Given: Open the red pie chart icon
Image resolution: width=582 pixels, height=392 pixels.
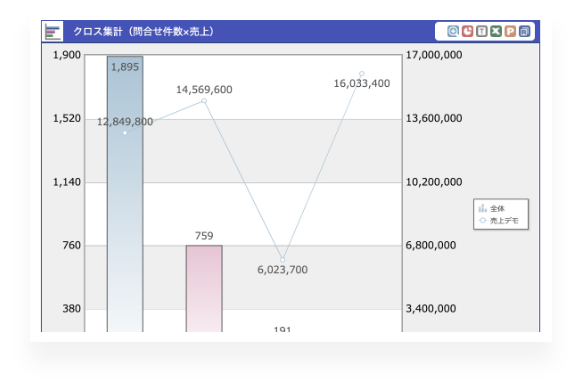Looking at the screenshot, I should click(x=467, y=31).
